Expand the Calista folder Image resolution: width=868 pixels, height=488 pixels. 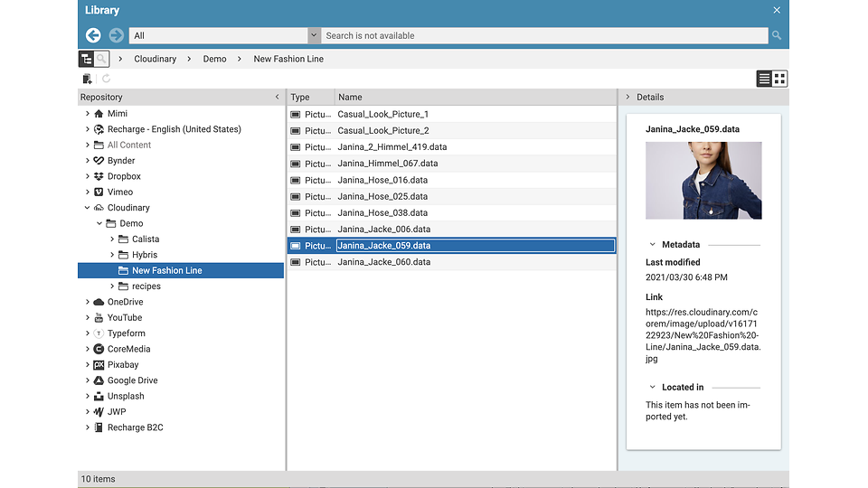111,239
